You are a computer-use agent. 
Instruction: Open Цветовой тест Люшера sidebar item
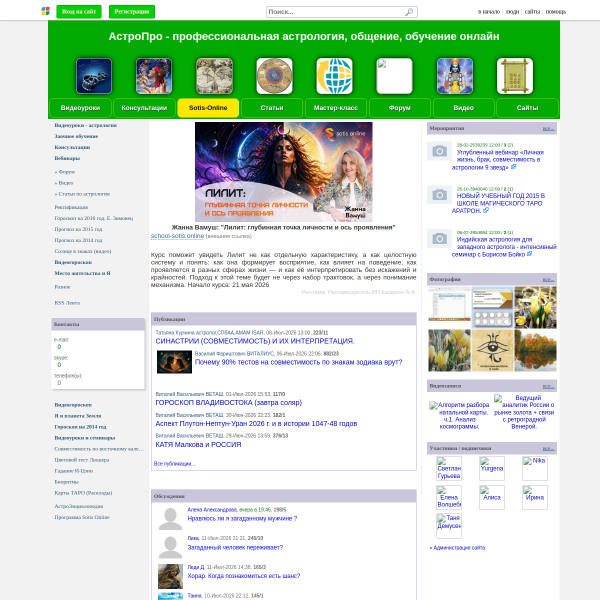82,460
